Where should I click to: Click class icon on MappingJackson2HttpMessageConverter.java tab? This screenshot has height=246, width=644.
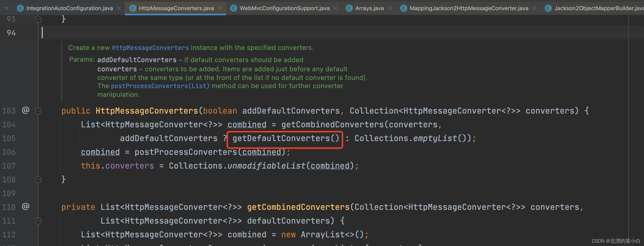[403, 8]
